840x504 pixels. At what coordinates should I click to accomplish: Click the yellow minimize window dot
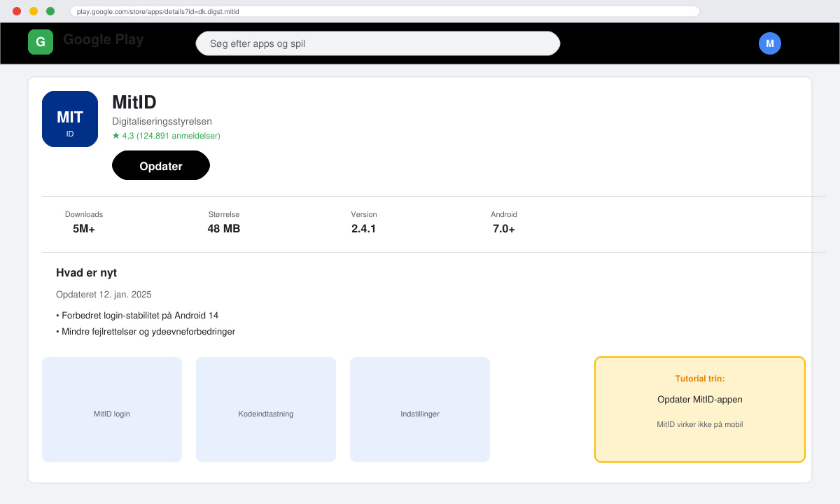(34, 11)
